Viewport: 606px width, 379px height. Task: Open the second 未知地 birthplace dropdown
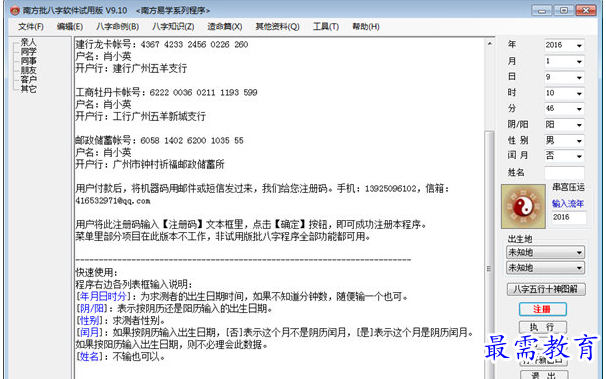[545, 268]
